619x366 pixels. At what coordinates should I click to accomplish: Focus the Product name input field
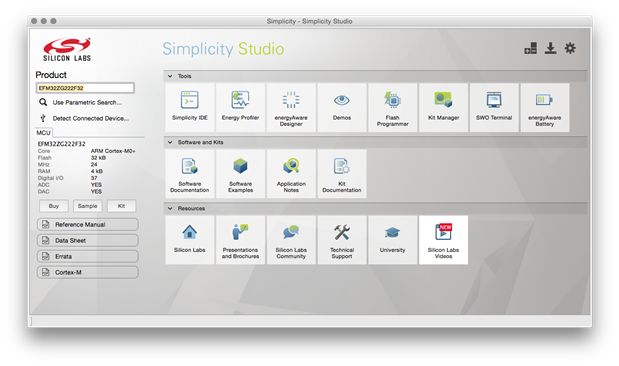coord(85,88)
